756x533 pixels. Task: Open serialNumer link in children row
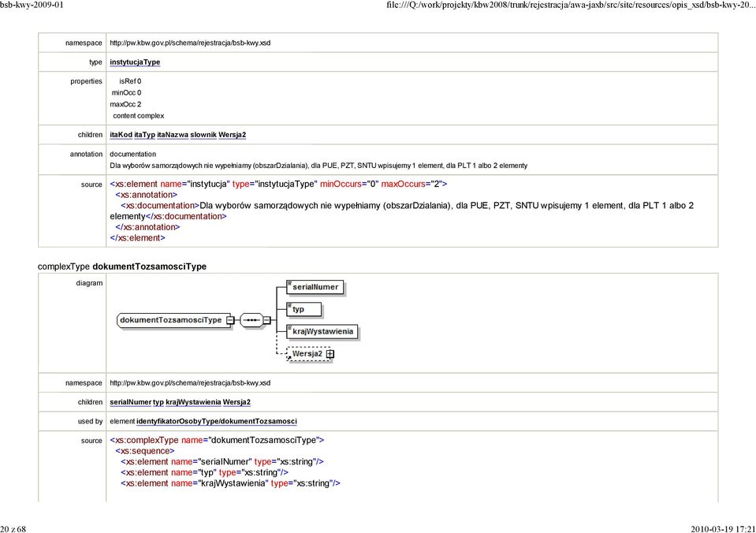tap(131, 402)
